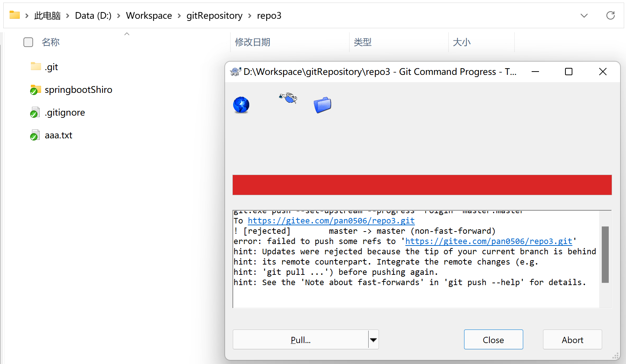
Task: Click the red progress bar
Action: coord(422,185)
